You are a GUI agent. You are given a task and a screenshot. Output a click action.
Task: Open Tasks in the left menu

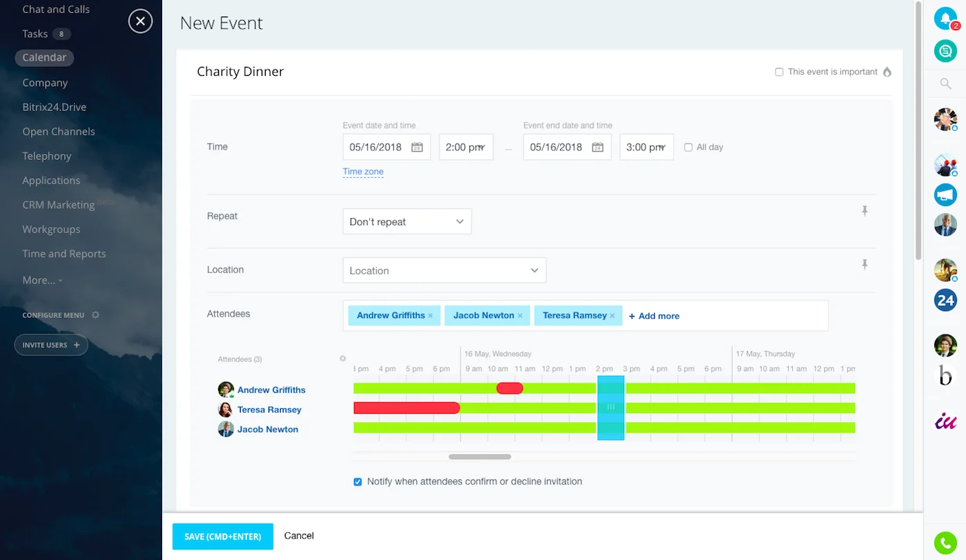pyautogui.click(x=34, y=34)
